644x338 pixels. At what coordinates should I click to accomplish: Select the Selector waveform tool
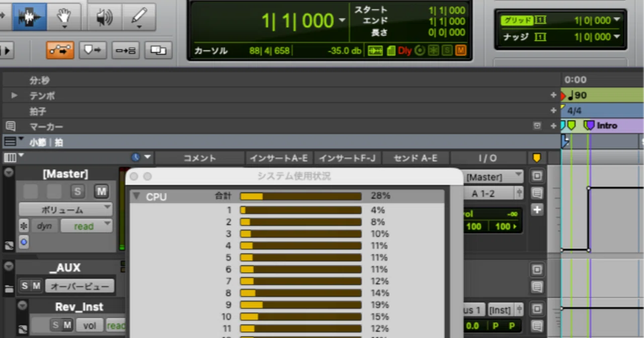[x=29, y=17]
